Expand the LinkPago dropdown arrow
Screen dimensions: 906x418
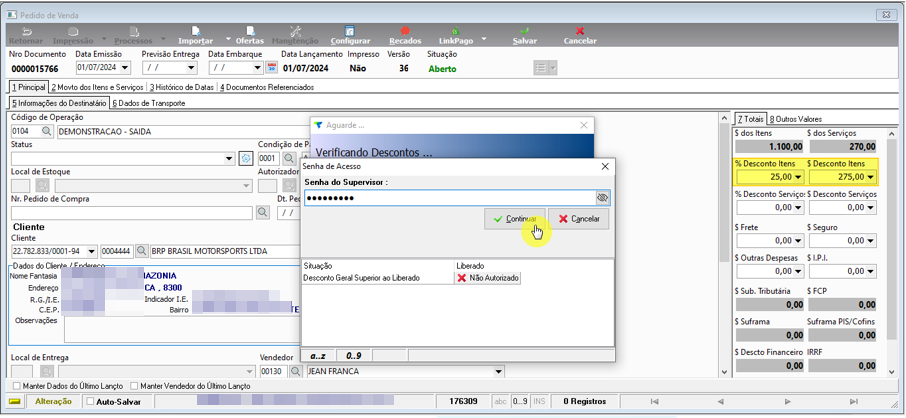click(x=484, y=39)
